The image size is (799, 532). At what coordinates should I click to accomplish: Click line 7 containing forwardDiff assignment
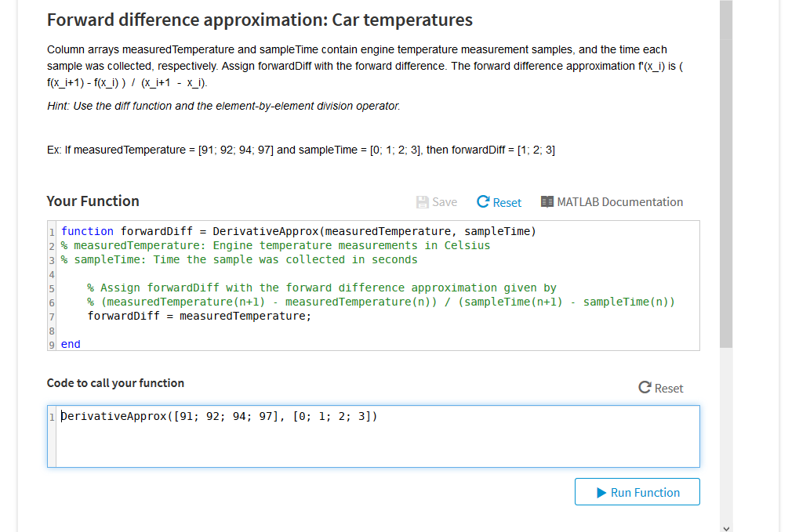pyautogui.click(x=198, y=316)
